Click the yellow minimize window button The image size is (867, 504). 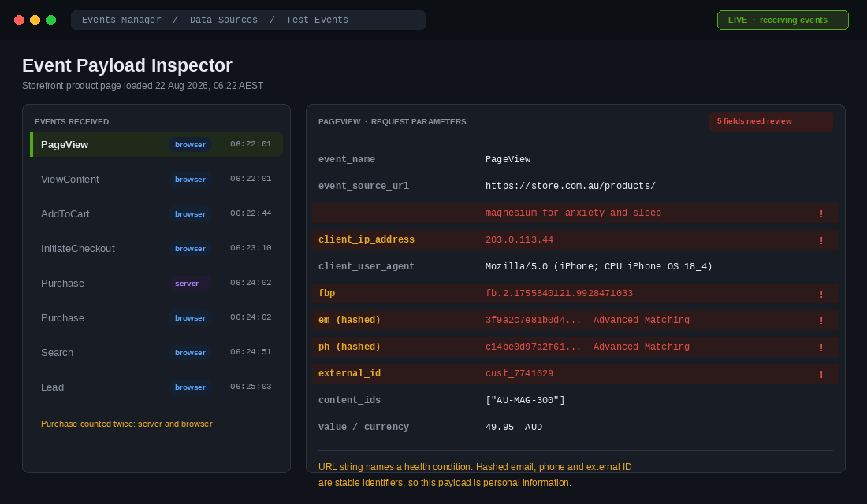[35, 20]
